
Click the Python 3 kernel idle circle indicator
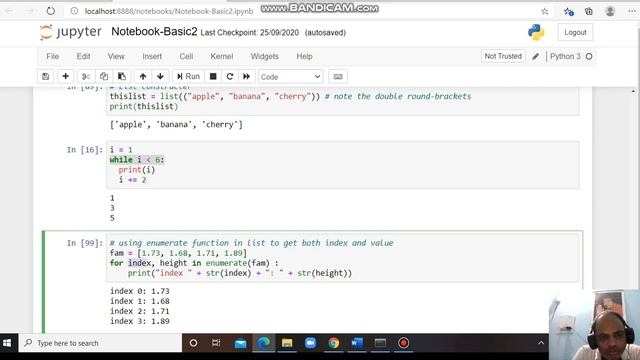tap(589, 56)
